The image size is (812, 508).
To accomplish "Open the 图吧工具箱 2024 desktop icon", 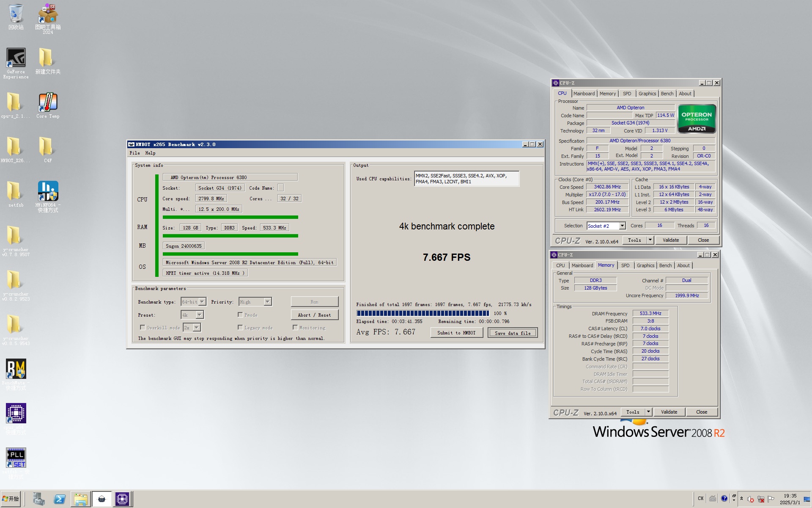I will pyautogui.click(x=48, y=19).
